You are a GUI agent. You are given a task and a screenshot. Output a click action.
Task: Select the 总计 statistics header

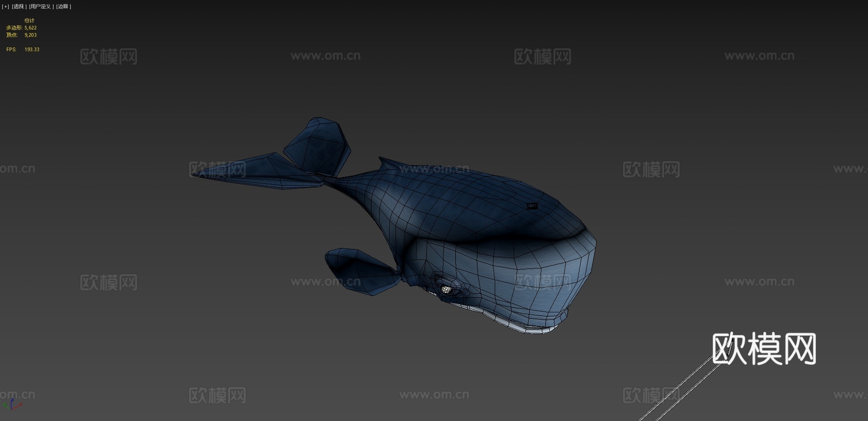29,21
